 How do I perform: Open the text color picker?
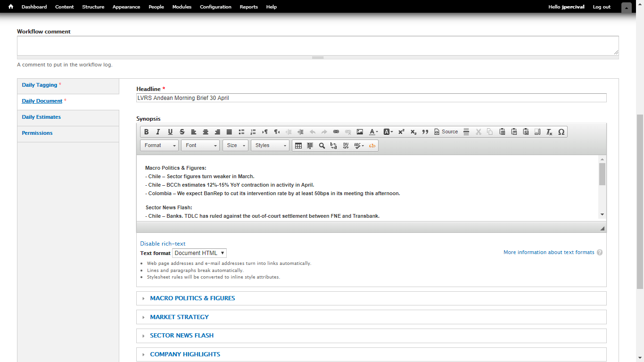373,132
